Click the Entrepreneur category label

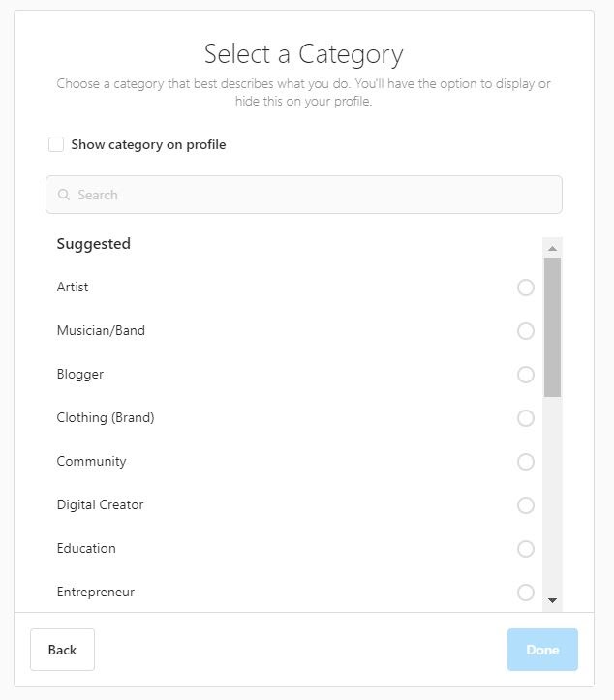pyautogui.click(x=95, y=593)
